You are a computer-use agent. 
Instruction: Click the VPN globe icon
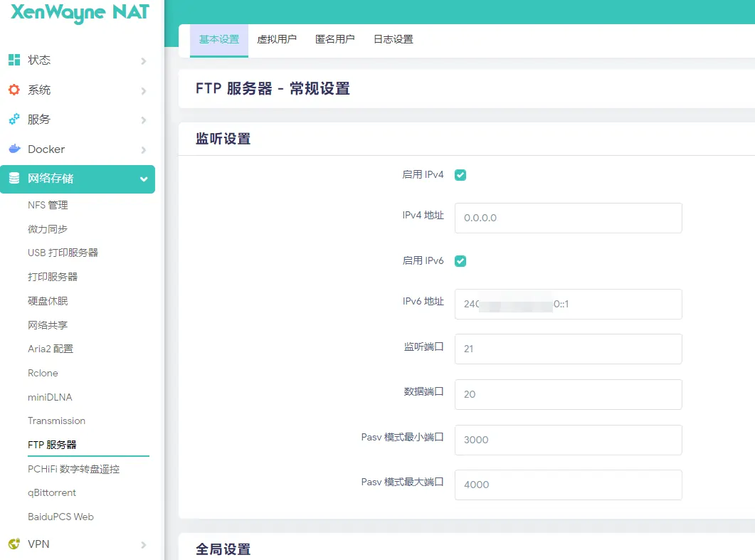pos(14,544)
